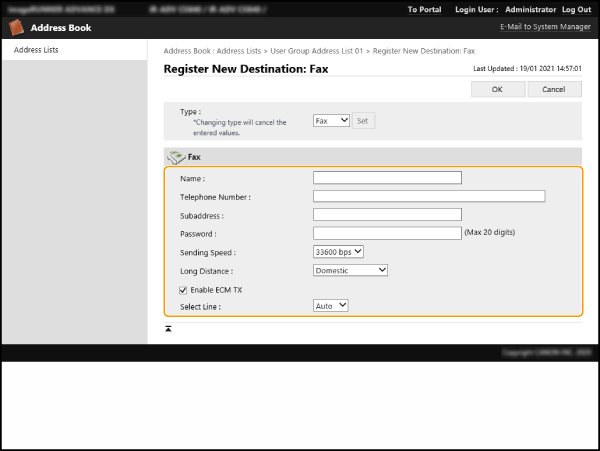Screen dimensions: 600x451
Task: Click the Address Book logo icon
Action: [16, 28]
